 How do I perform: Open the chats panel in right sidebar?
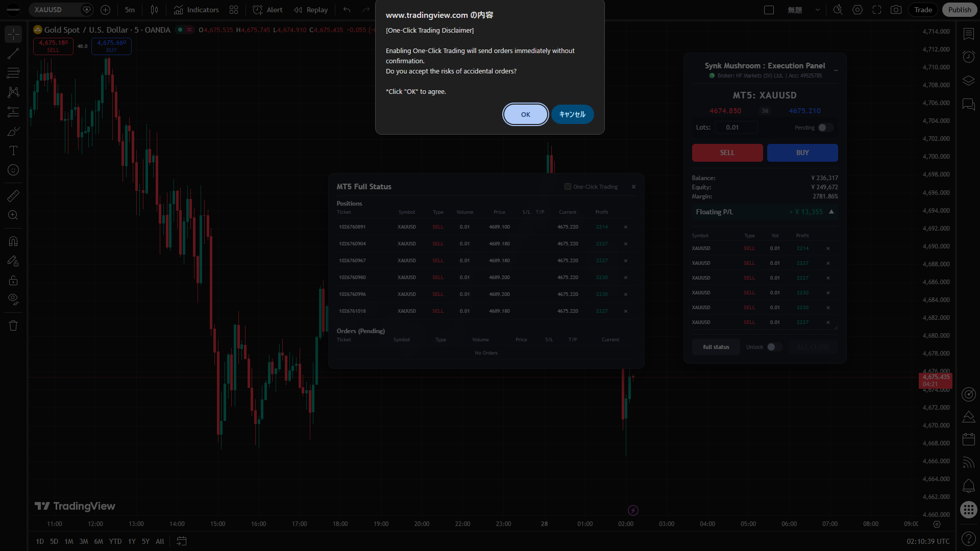coord(968,105)
